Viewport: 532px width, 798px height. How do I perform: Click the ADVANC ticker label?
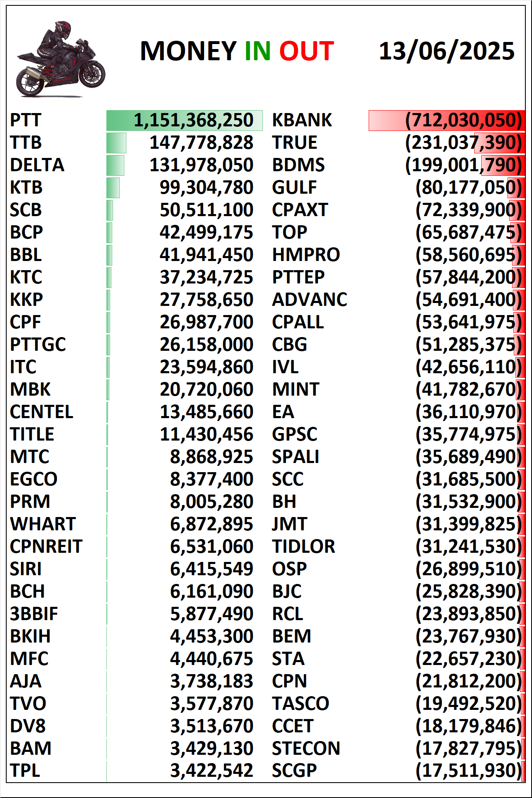(x=310, y=300)
